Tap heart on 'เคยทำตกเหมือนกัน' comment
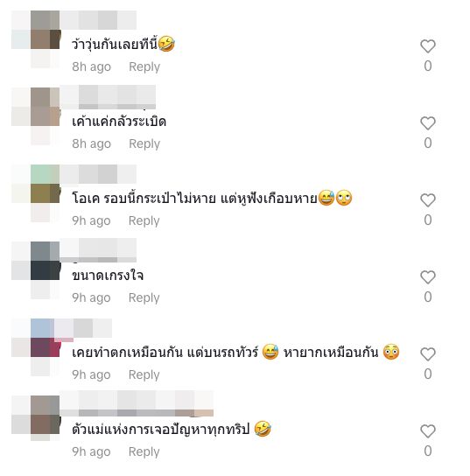The width and height of the screenshot is (470, 476). click(x=428, y=354)
